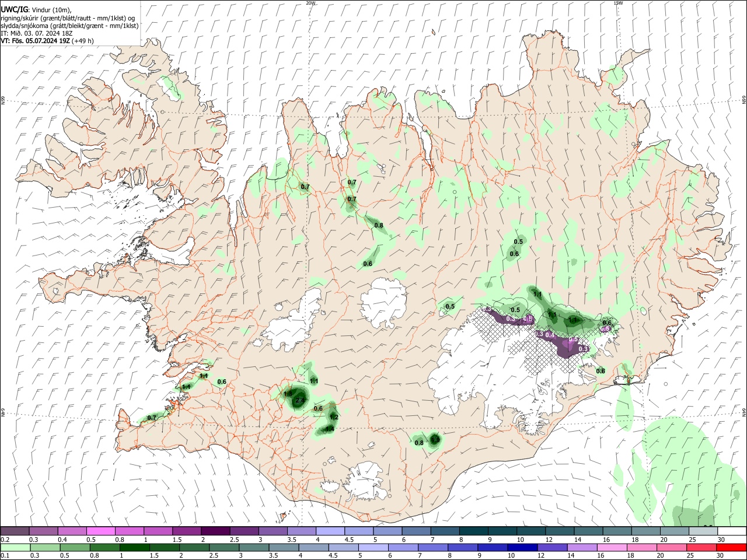Click the 'IT: Mið. 03. 07. 2024 18Z' line
747x560 pixels.
36,33
